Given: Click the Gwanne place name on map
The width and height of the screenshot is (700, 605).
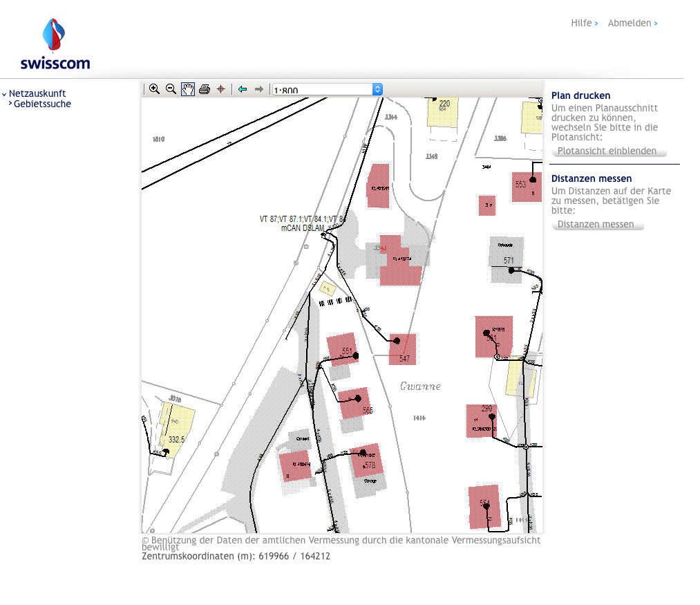Looking at the screenshot, I should (420, 387).
